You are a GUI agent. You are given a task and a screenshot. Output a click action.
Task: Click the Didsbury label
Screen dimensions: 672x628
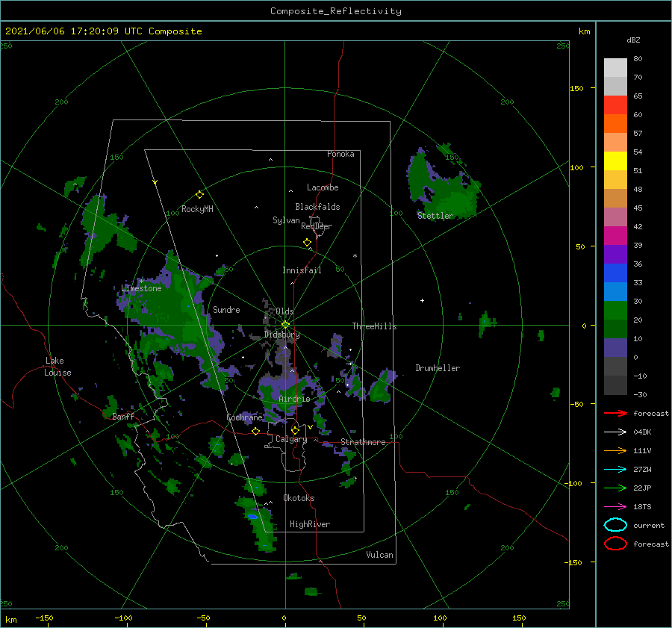[281, 335]
